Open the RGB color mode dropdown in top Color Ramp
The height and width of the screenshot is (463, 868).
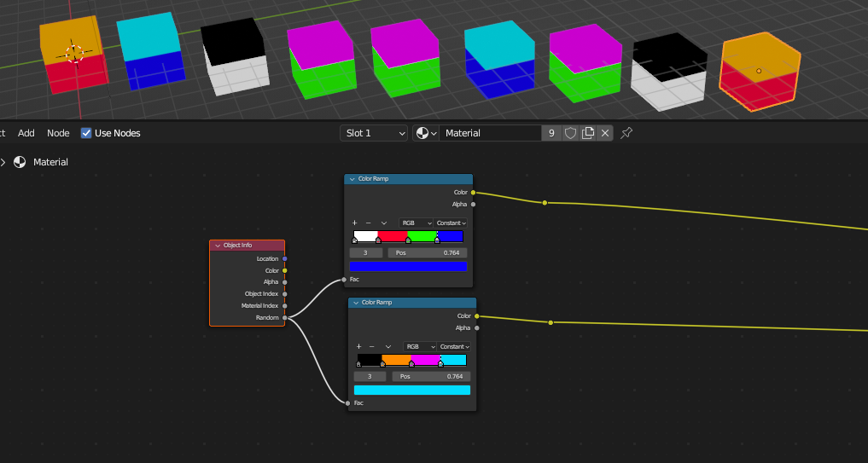click(x=417, y=223)
